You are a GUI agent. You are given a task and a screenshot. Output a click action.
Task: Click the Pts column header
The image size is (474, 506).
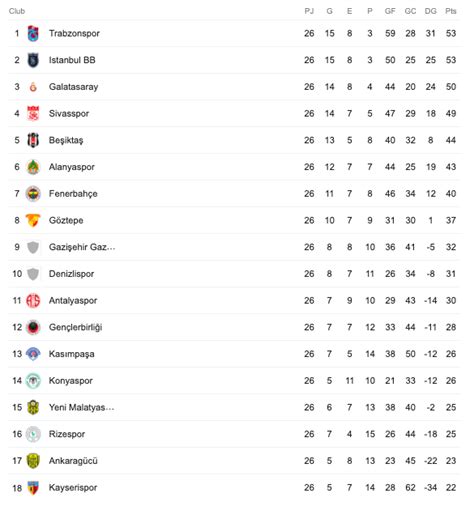click(x=451, y=11)
